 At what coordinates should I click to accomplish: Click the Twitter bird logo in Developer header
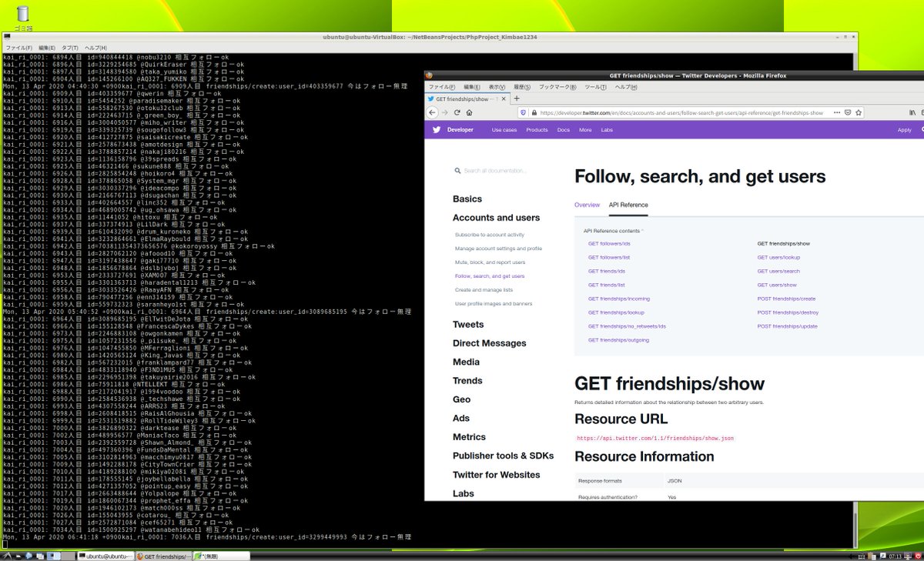tap(436, 130)
